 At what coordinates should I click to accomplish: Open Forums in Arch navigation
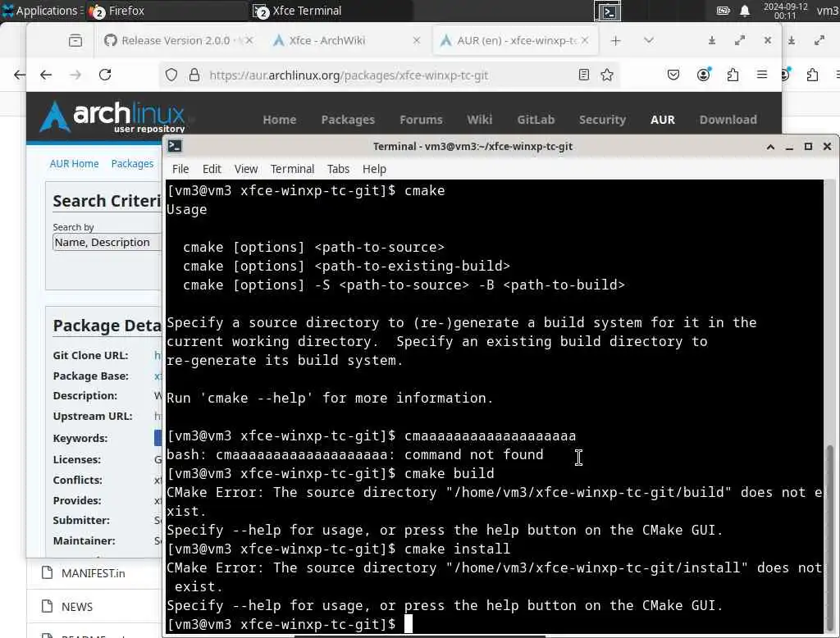point(421,120)
